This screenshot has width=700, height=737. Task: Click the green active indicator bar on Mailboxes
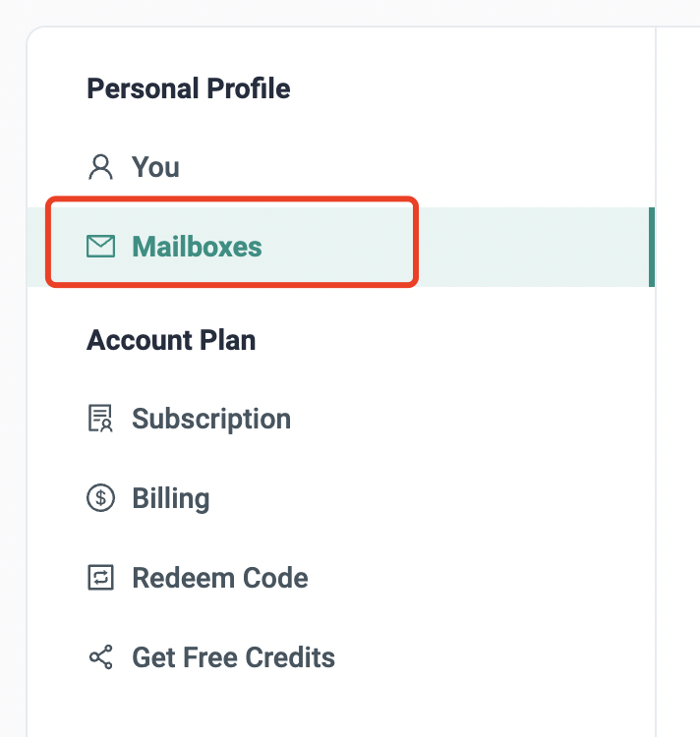click(652, 247)
